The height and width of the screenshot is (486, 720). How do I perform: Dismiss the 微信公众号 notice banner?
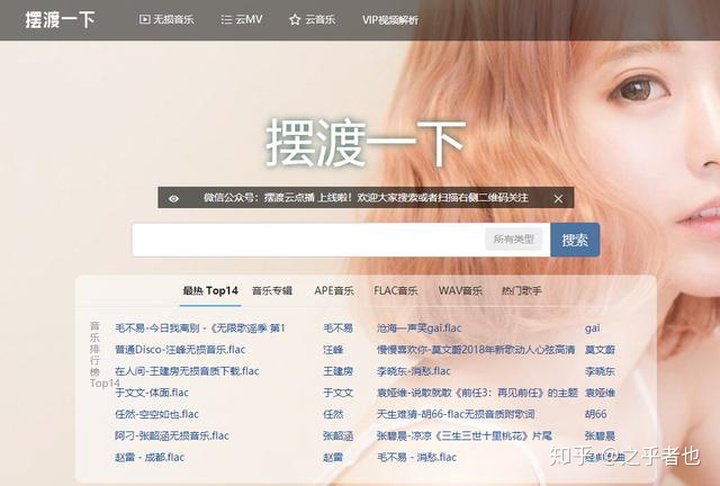558,198
